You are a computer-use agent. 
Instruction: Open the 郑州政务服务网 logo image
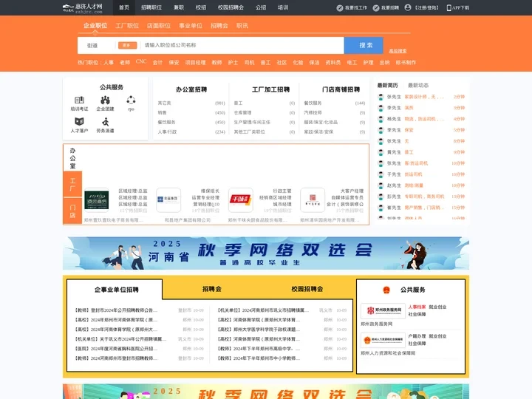coord(383,311)
